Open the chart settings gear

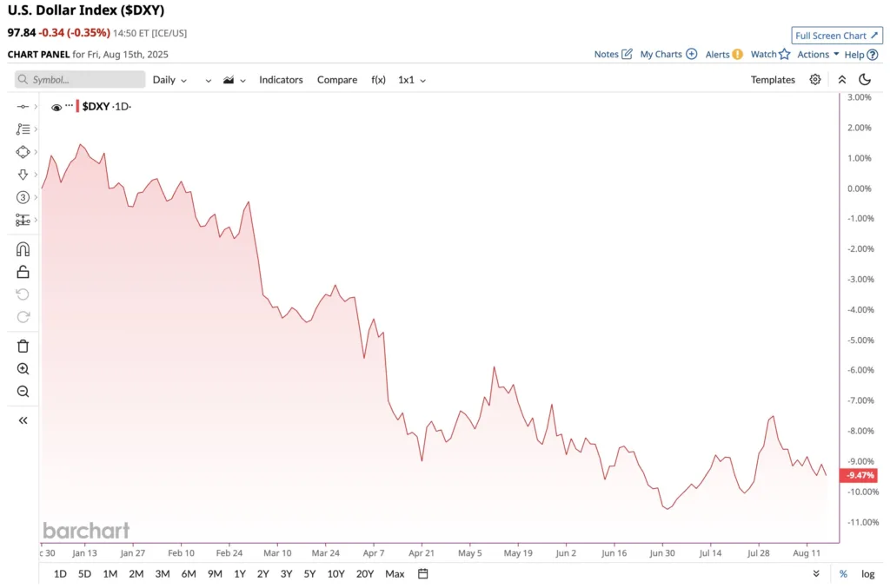[815, 79]
